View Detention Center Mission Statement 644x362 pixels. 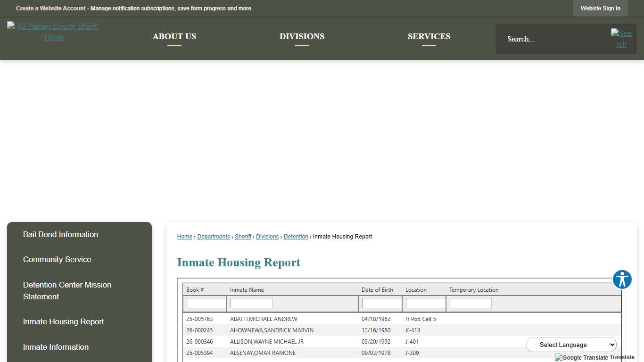point(67,290)
